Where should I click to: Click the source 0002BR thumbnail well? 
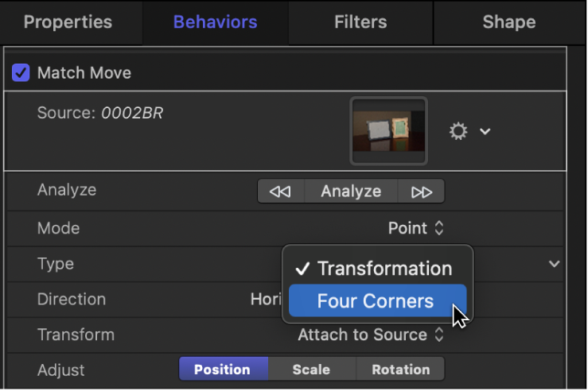(389, 131)
